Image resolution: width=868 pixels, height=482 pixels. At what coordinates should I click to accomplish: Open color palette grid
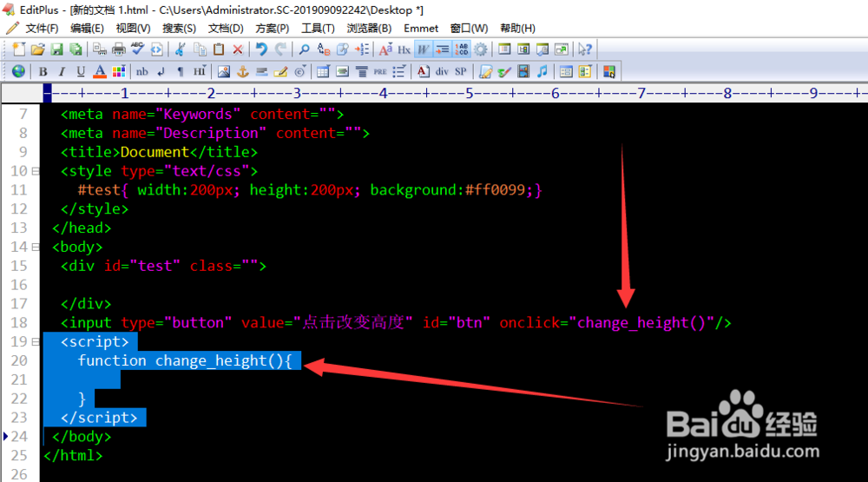[118, 71]
